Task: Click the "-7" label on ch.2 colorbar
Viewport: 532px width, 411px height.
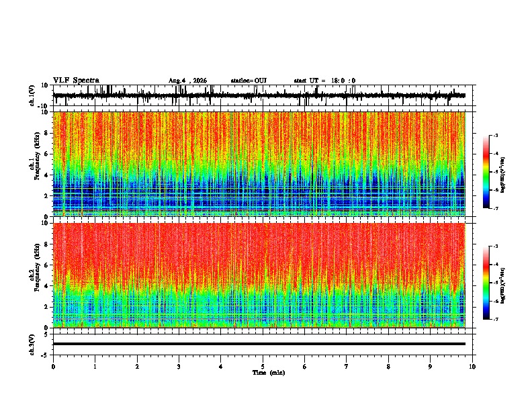Action: (x=495, y=319)
